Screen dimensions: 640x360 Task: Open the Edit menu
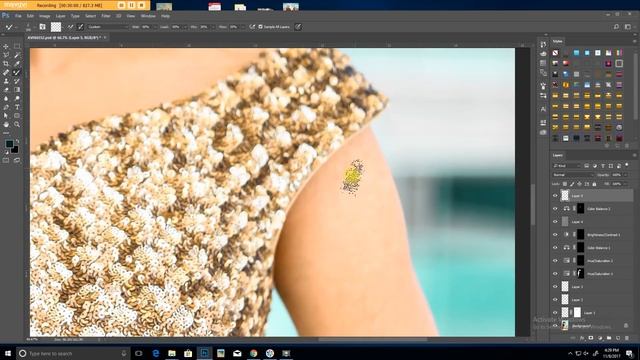pyautogui.click(x=30, y=16)
